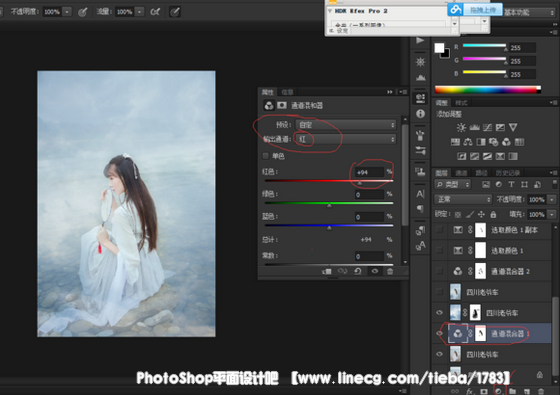Add a Vibrance adjustment (triangle icon)
The image size is (560, 395).
pos(513,128)
